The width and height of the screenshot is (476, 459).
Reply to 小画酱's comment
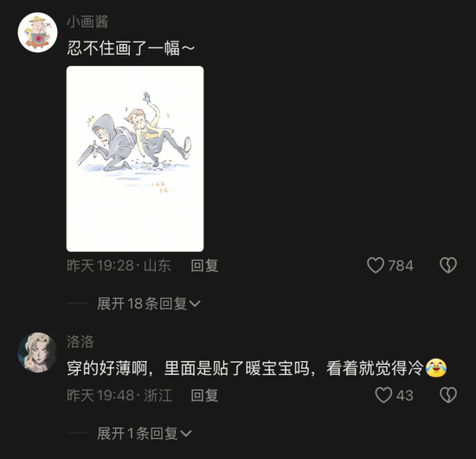[204, 266]
